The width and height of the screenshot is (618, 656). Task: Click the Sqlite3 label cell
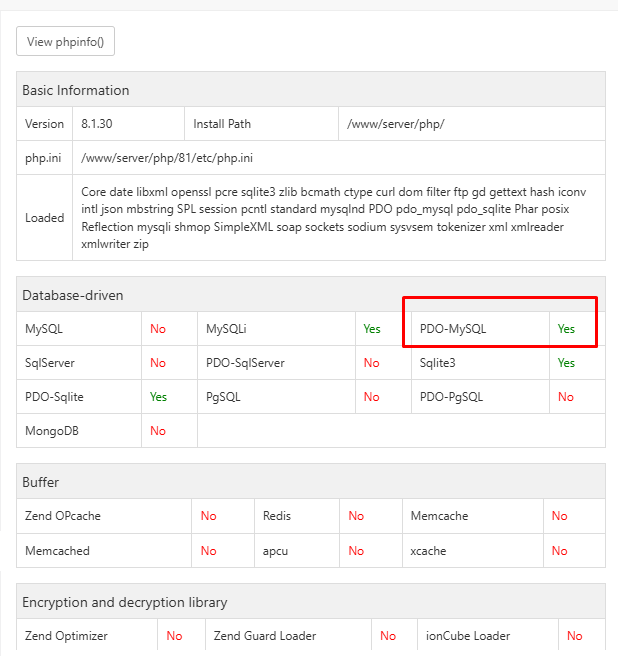[x=438, y=362]
